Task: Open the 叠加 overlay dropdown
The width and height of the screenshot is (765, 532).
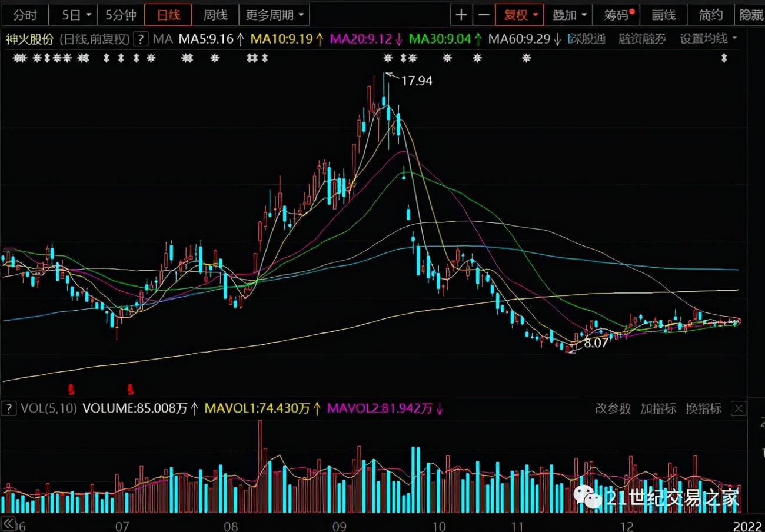Action: coord(569,15)
